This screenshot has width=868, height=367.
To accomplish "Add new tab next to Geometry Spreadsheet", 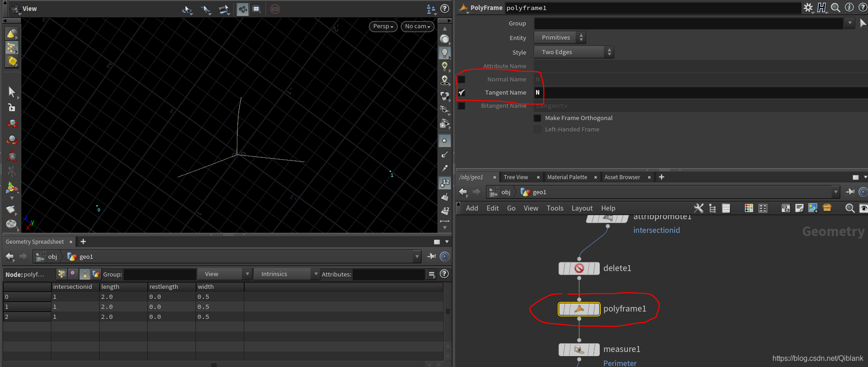I will pyautogui.click(x=83, y=241).
